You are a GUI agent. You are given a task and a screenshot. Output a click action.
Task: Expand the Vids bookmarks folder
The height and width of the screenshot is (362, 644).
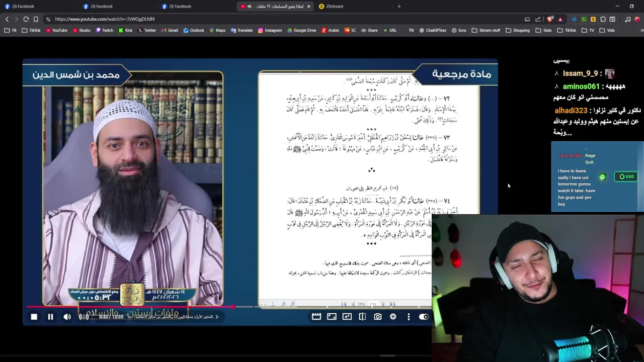point(607,30)
